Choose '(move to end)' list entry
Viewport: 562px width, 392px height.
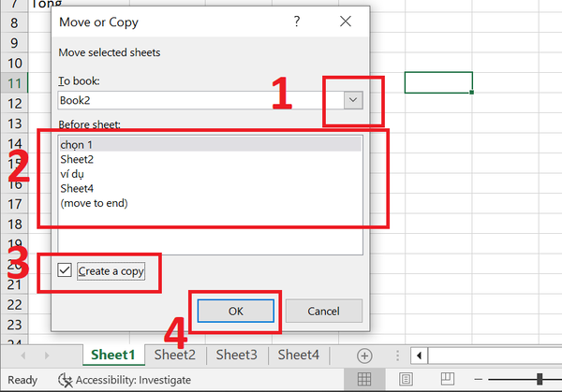coord(211,203)
